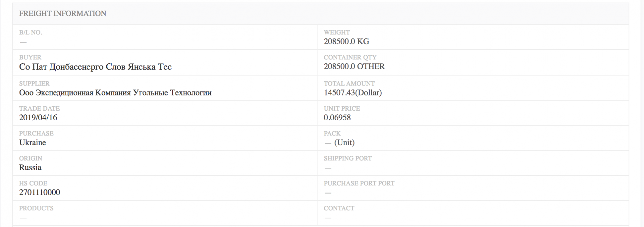644x227 pixels.
Task: Click the B/L NO. label
Action: (x=31, y=32)
